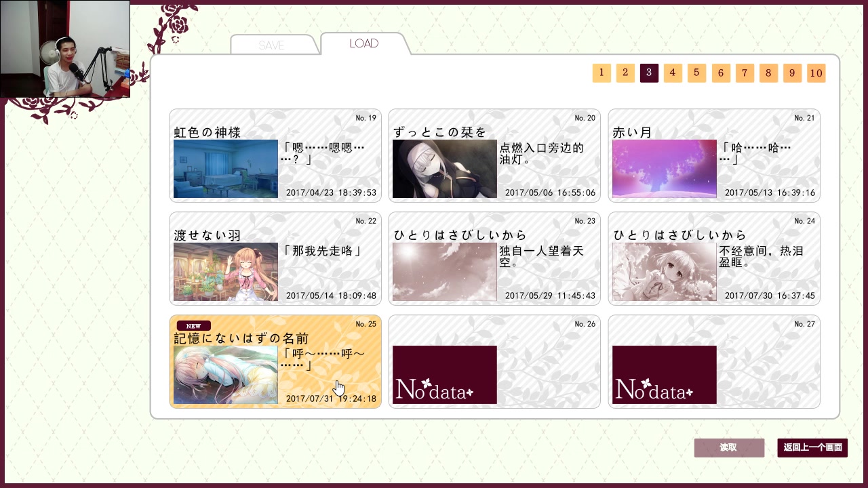Go to save page 2
The height and width of the screenshot is (488, 868).
pos(625,73)
